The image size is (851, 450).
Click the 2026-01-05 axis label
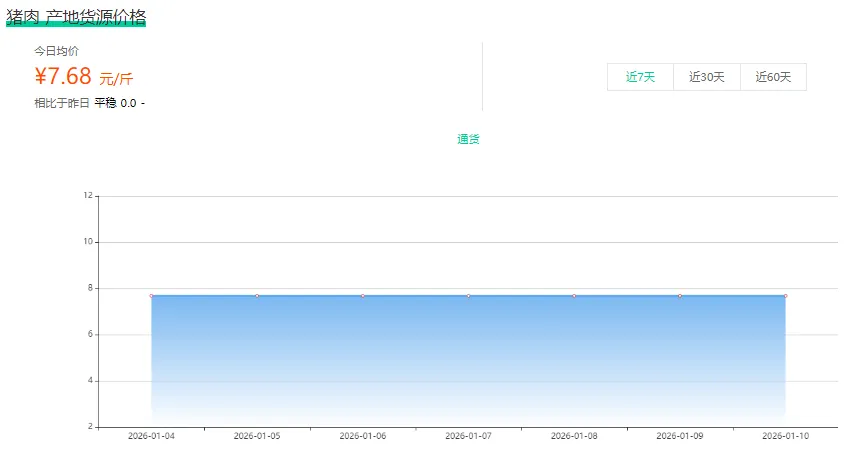(x=257, y=436)
